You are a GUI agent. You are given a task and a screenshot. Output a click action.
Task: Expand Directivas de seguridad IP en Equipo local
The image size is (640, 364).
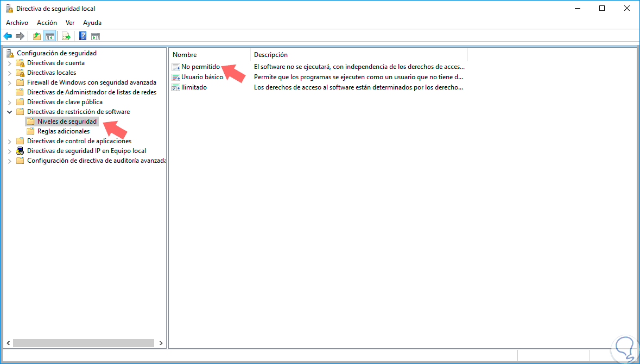[9, 151]
